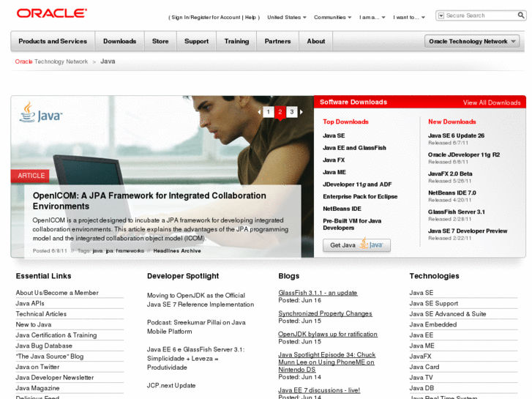Viewport: 532px width, 399px height.
Task: Go to next carousel slide arrow
Action: point(301,112)
